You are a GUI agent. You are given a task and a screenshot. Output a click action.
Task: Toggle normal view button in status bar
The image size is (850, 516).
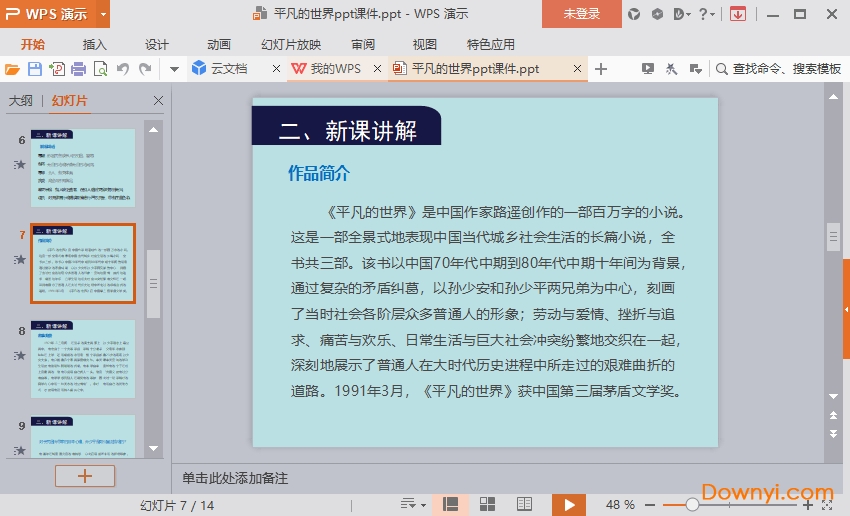[x=450, y=504]
